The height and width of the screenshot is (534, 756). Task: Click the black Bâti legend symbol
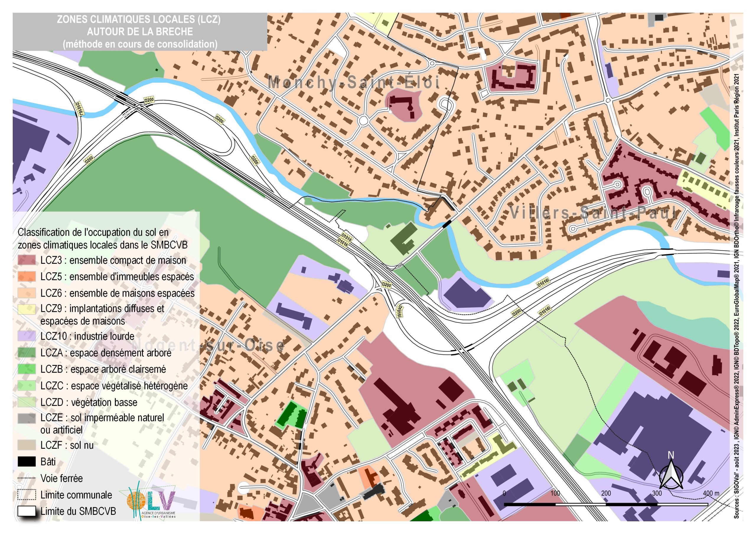point(27,462)
